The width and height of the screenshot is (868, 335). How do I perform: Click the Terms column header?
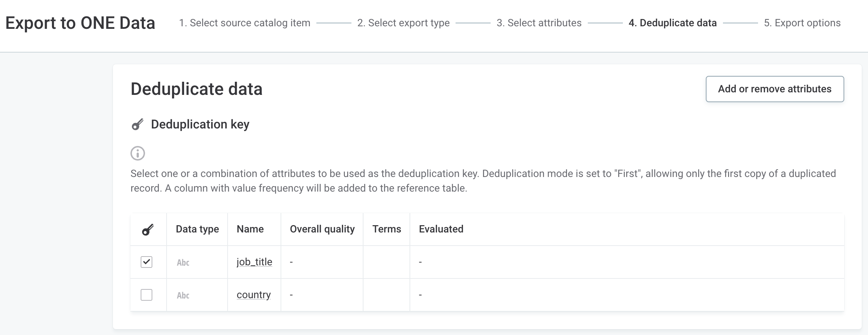(x=387, y=229)
